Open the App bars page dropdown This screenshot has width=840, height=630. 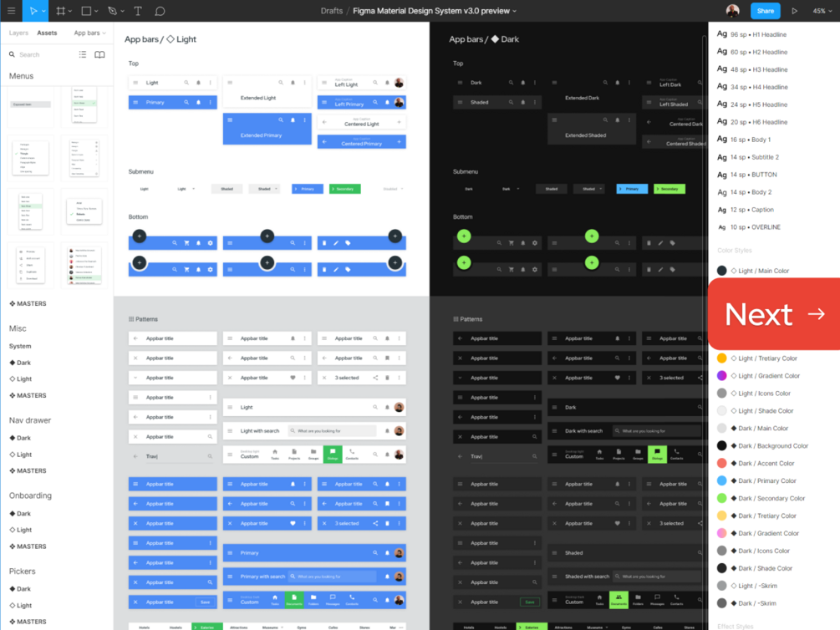click(x=89, y=33)
